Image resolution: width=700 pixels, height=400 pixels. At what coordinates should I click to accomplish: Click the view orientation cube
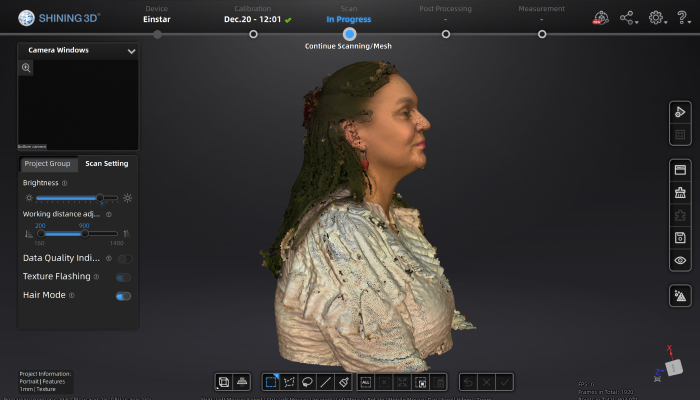pyautogui.click(x=674, y=368)
